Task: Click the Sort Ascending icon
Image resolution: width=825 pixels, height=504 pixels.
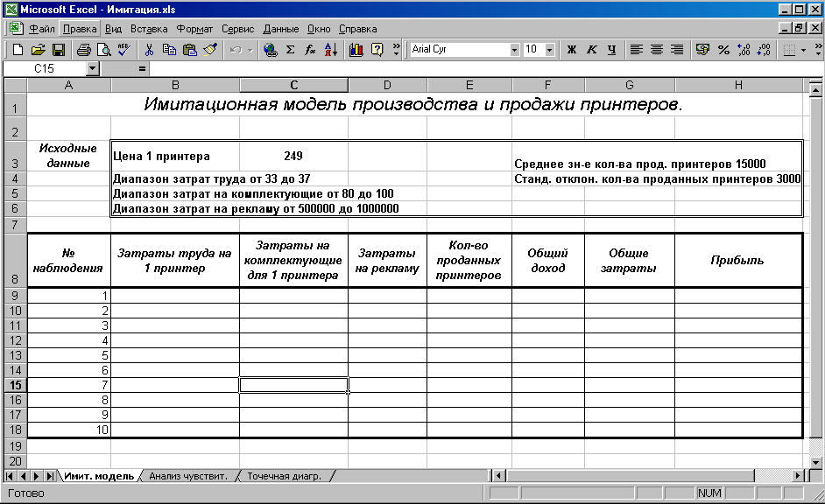Action: pos(331,50)
